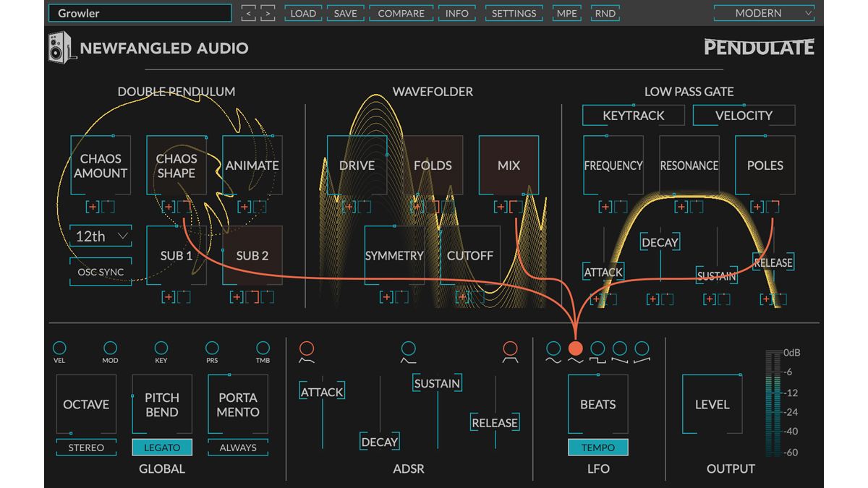Open the SETTINGS menu
Image resolution: width=868 pixels, height=488 pixels.
click(x=514, y=12)
